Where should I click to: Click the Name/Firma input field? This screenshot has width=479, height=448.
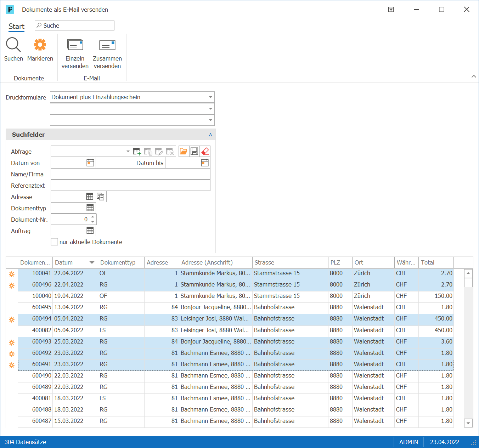[x=130, y=174]
